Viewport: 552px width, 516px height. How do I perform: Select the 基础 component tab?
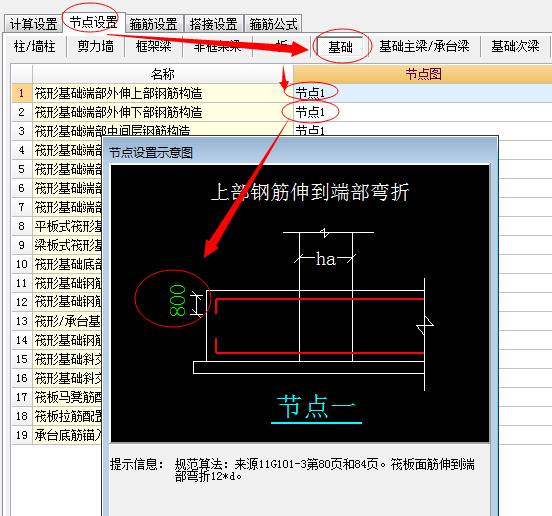[x=340, y=46]
